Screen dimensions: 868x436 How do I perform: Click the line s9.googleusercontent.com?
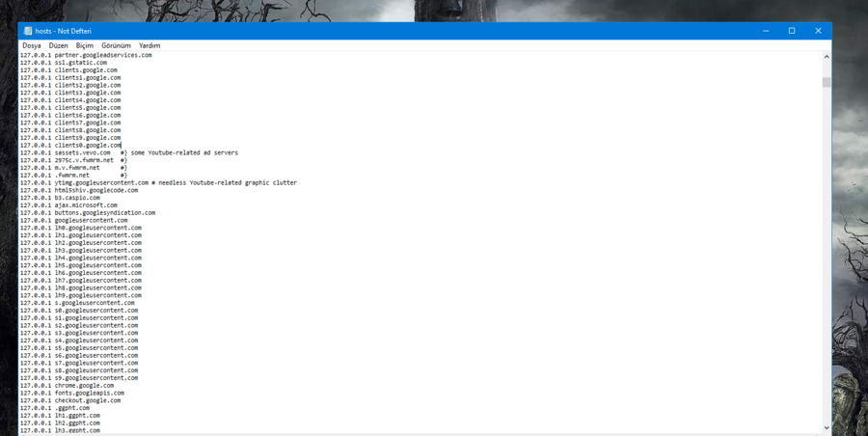(79, 377)
